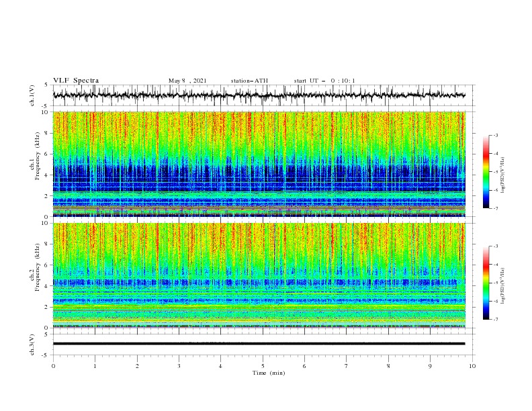Click the "-4" tick on ch.2 colorbar
532x411 pixels.
[495, 265]
